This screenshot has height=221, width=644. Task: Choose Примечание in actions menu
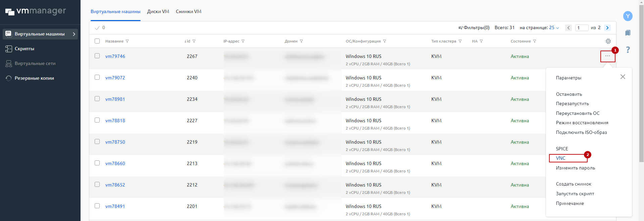(x=570, y=203)
